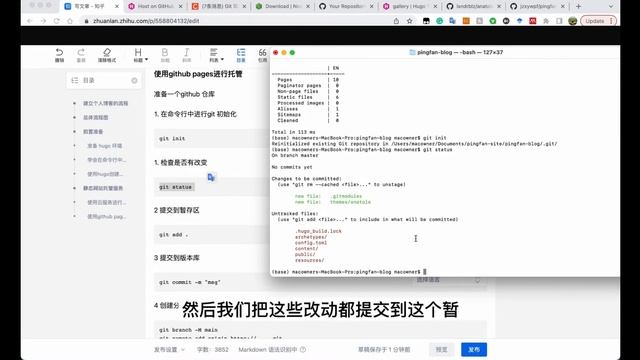Image resolution: width=640 pixels, height=360 pixels.
Task: Click the address bar showing zhuanlan.zhihu.com
Action: pyautogui.click(x=237, y=21)
